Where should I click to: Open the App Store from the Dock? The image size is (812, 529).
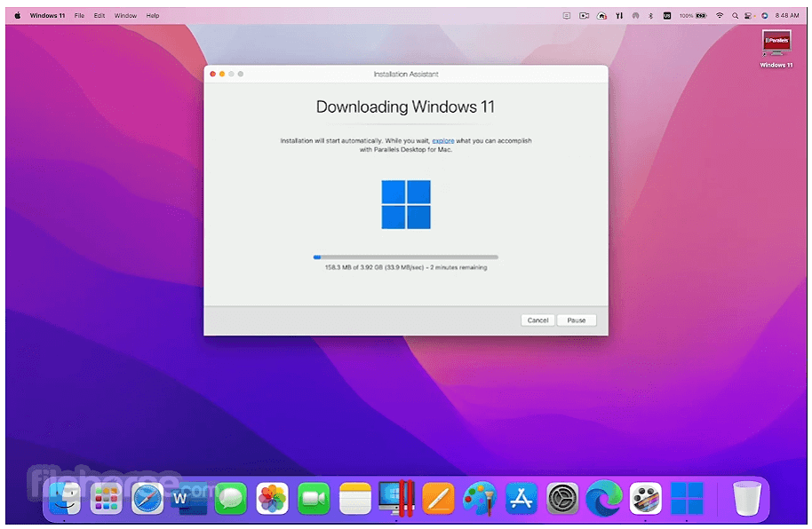click(521, 499)
